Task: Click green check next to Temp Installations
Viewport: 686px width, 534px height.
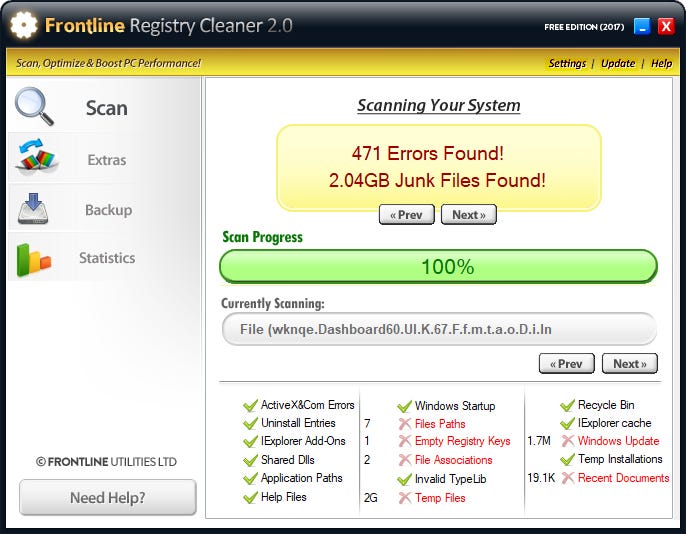Action: click(x=567, y=460)
